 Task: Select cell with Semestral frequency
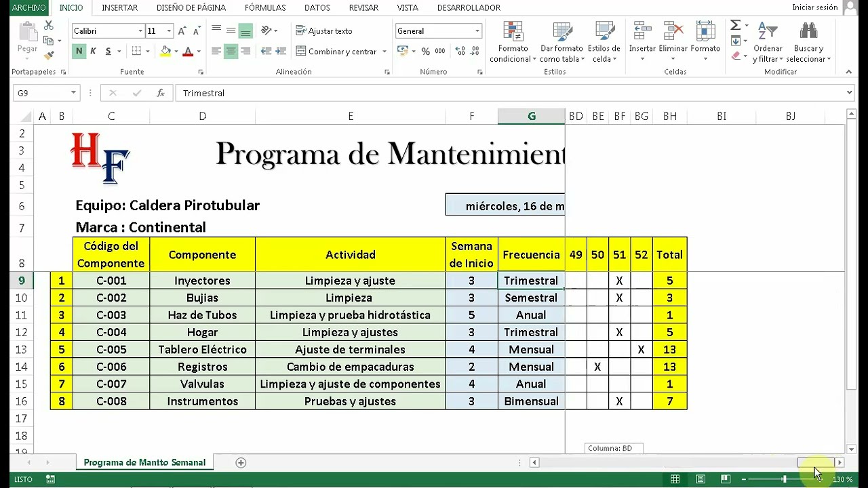[531, 298]
